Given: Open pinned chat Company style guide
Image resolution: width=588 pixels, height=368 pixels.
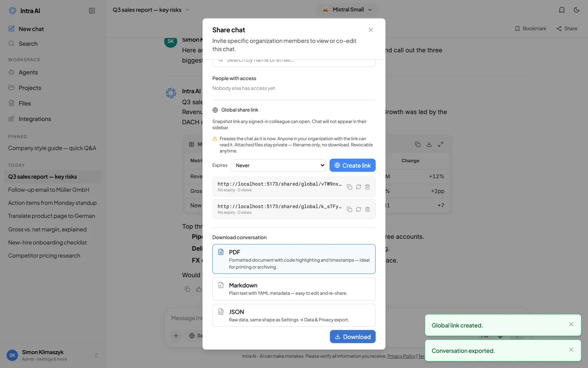Looking at the screenshot, I should coord(53,148).
